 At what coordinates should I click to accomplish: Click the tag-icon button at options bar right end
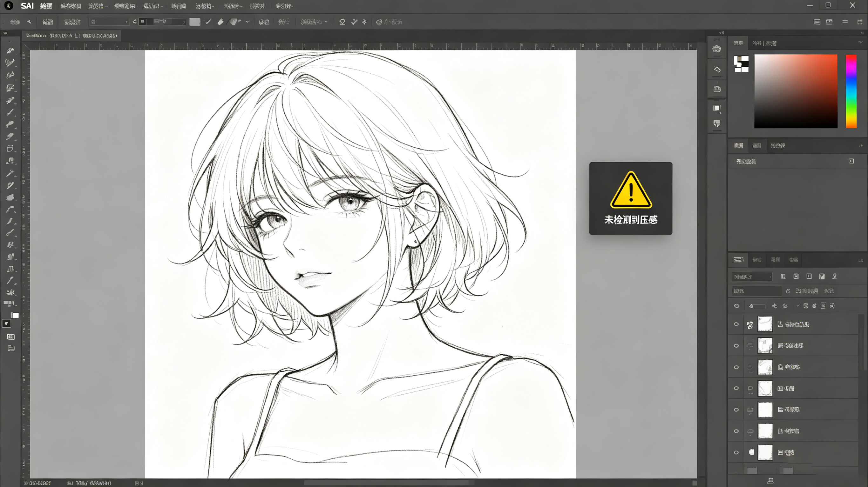389,22
